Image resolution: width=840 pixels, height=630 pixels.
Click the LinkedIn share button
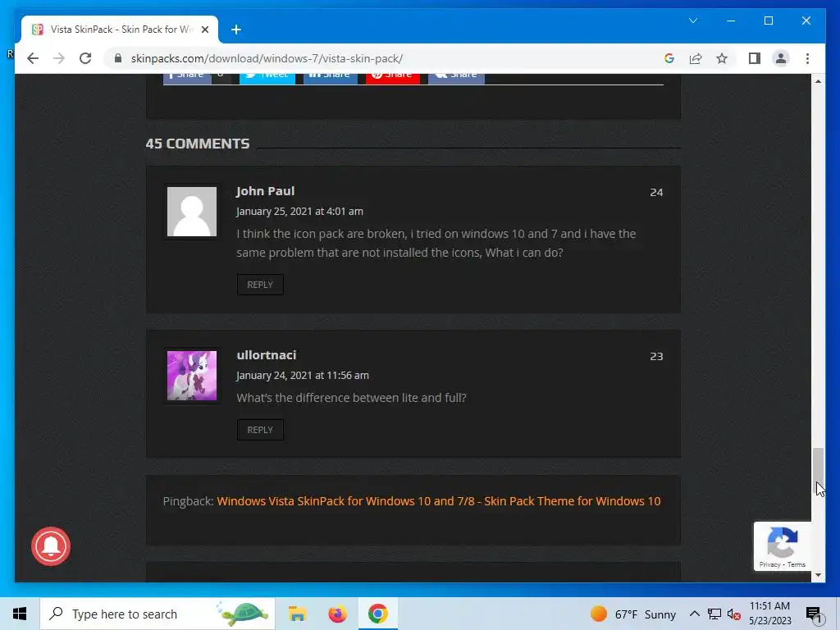[331, 78]
